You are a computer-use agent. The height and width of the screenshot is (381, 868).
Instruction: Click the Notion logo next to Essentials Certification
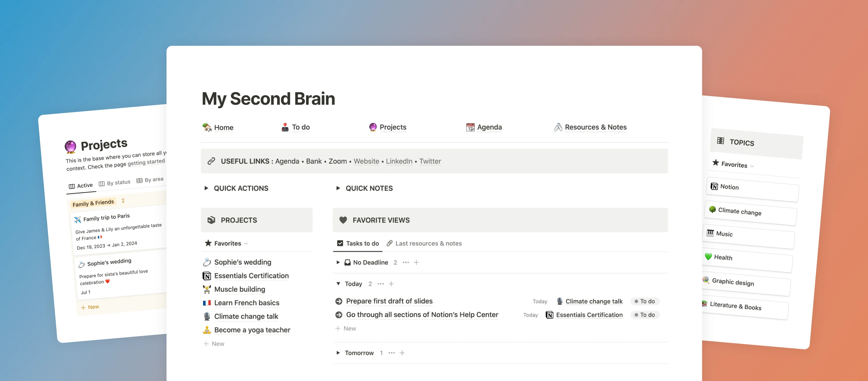(206, 275)
